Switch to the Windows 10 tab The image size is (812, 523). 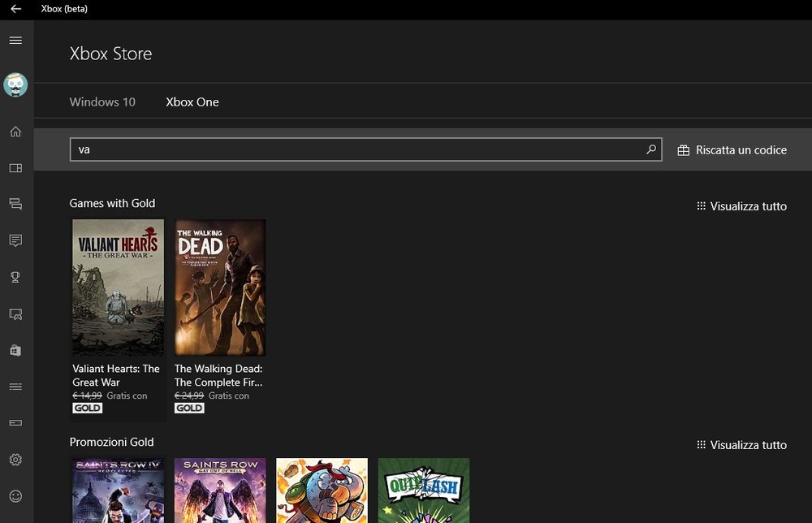click(102, 102)
